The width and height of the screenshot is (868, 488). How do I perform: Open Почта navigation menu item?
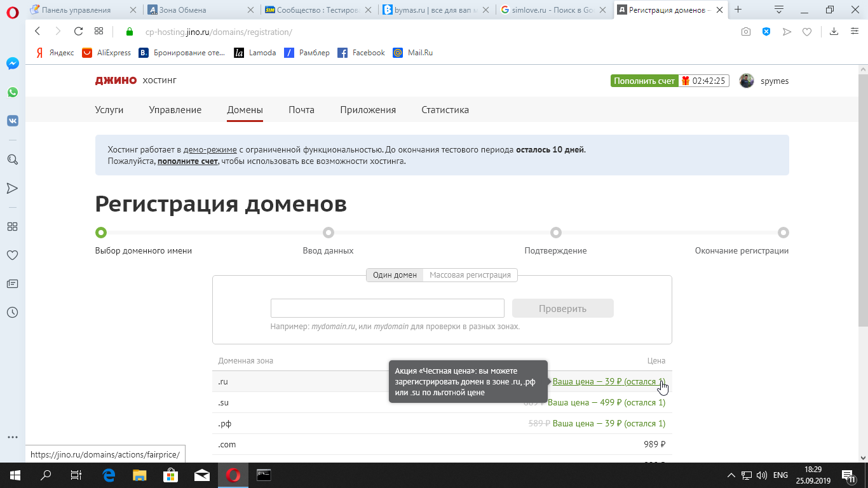pos(301,110)
